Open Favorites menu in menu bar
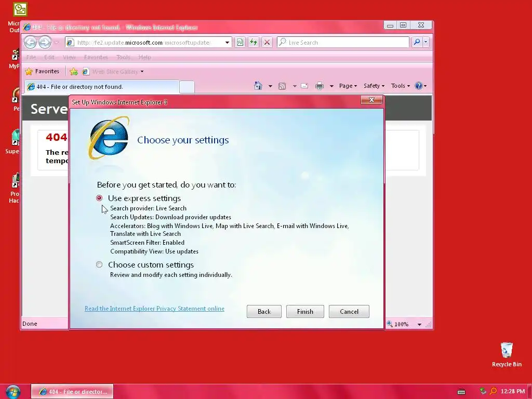The height and width of the screenshot is (399, 532). pyautogui.click(x=96, y=57)
